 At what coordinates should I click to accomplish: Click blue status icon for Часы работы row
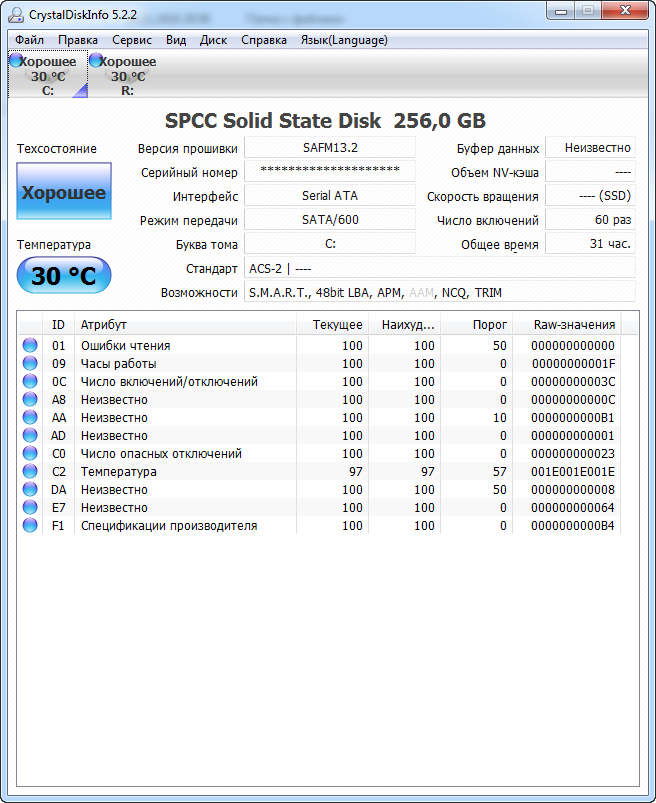point(30,364)
